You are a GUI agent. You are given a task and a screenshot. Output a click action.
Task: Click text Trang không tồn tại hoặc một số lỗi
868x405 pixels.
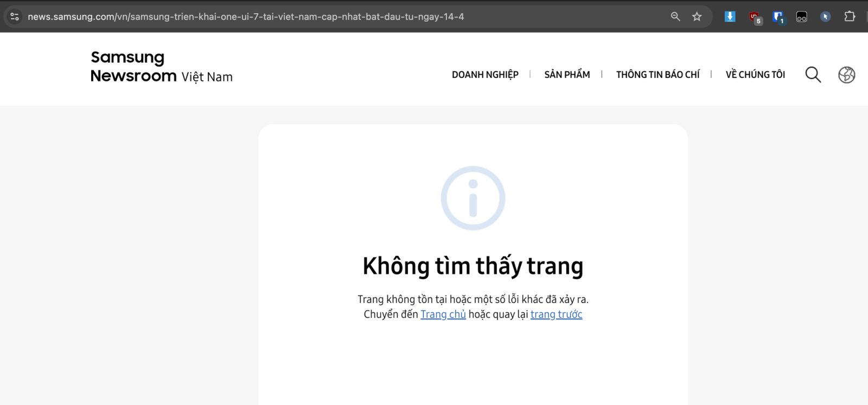473,299
